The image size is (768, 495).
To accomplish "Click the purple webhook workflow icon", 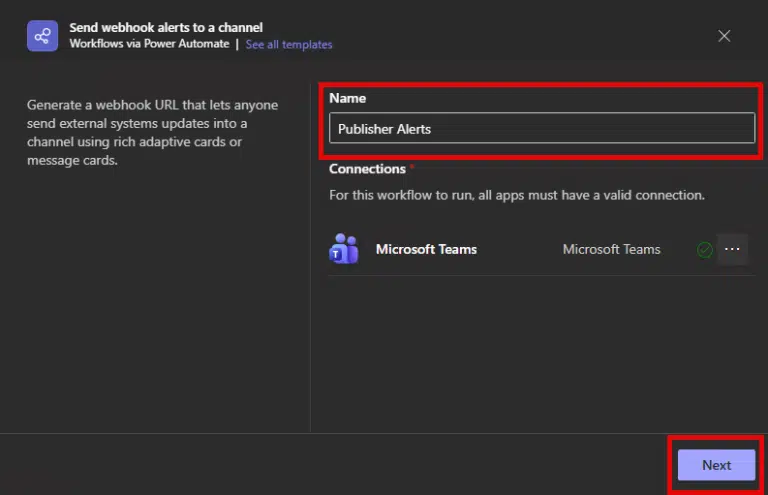I will (41, 36).
